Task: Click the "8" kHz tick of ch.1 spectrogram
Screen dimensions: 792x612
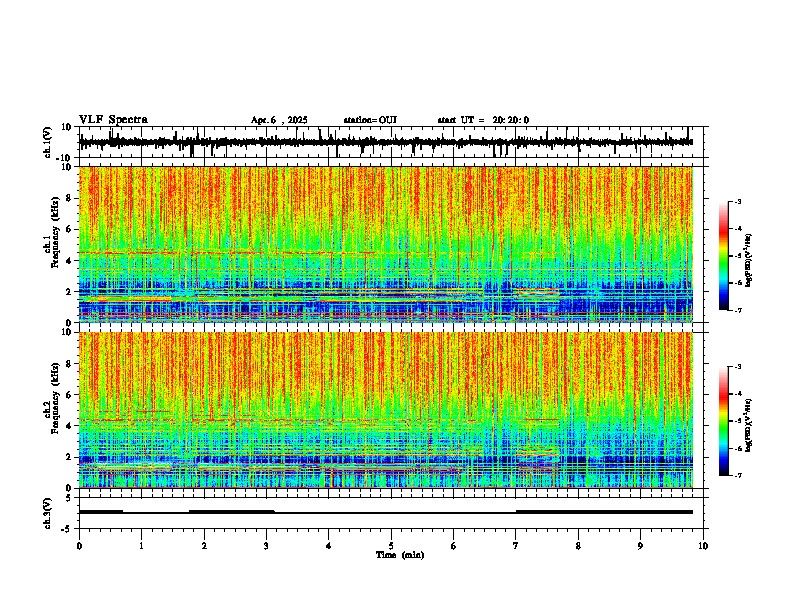Action: [x=69, y=198]
